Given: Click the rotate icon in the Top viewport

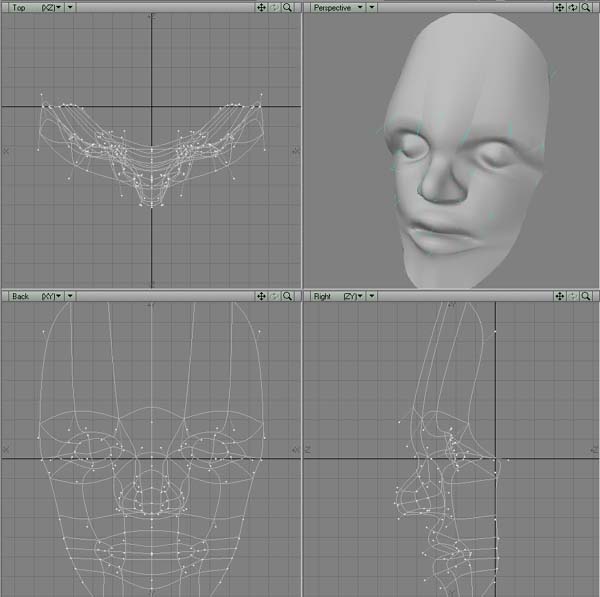Looking at the screenshot, I should point(274,7).
